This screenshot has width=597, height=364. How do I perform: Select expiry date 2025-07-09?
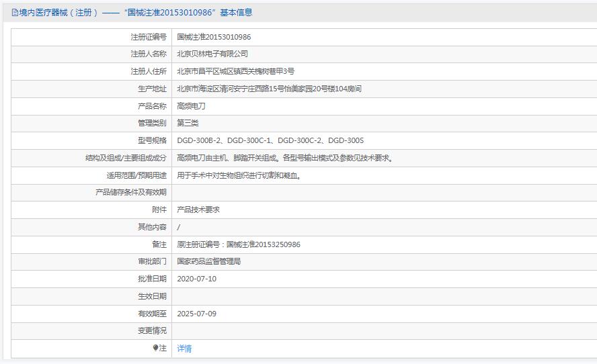[197, 314]
